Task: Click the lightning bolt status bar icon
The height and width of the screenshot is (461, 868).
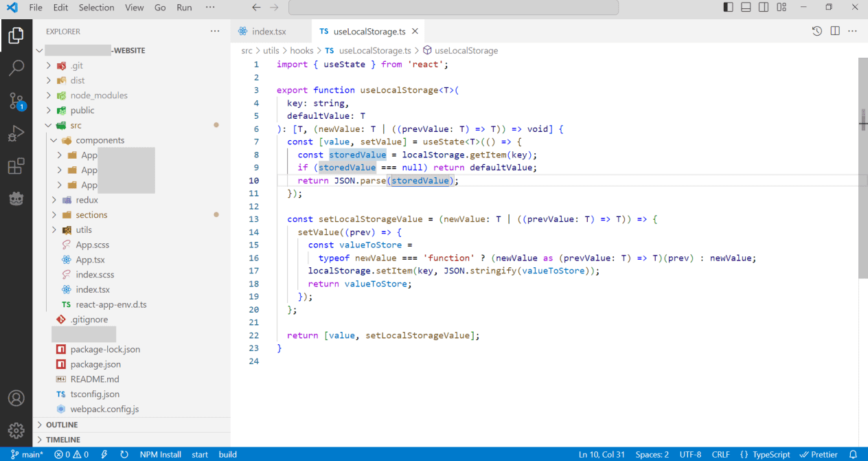Action: [x=104, y=454]
